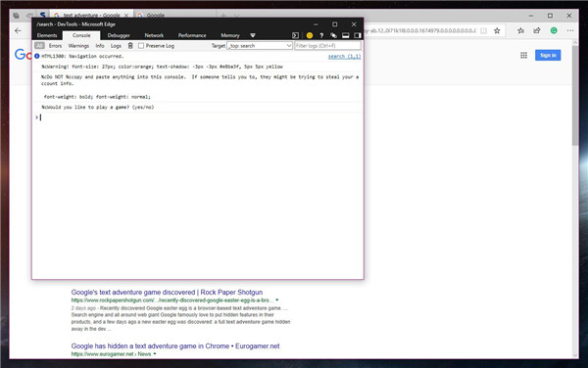Open the Elements tab in DevTools
Viewport: 588px width, 368px height.
[47, 35]
